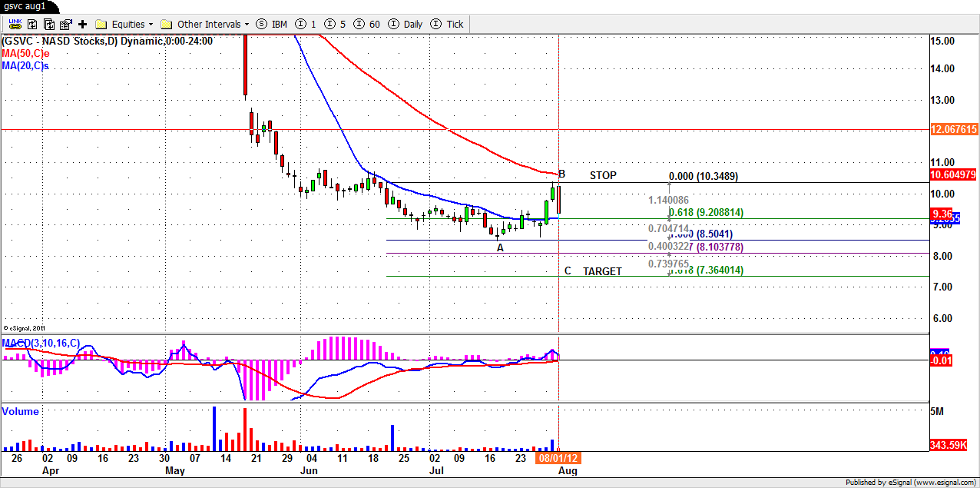Viewport: 980px width, 488px height.
Task: Click the Other Intervals folder icon
Action: (x=167, y=25)
